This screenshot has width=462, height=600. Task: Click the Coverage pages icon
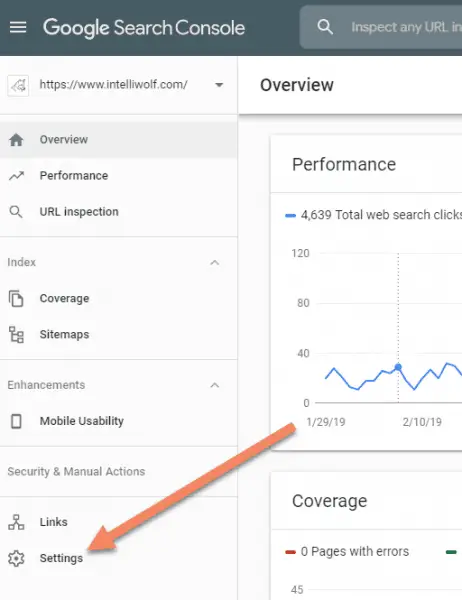click(x=16, y=298)
